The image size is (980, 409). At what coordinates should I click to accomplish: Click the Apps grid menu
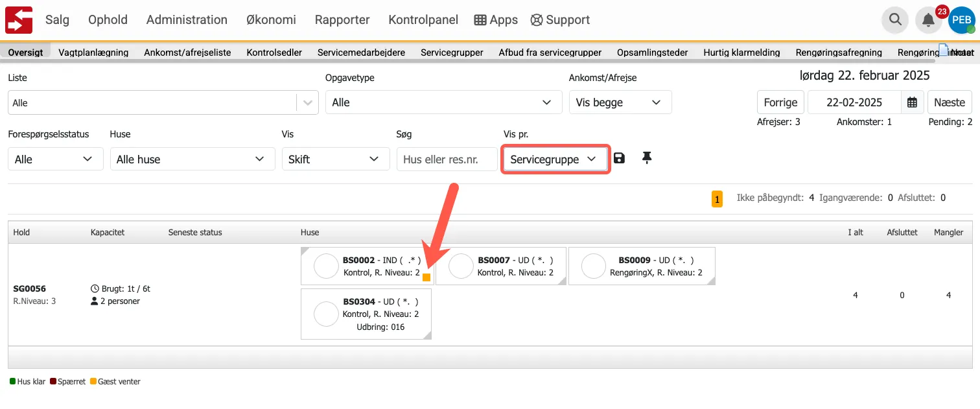pyautogui.click(x=496, y=20)
